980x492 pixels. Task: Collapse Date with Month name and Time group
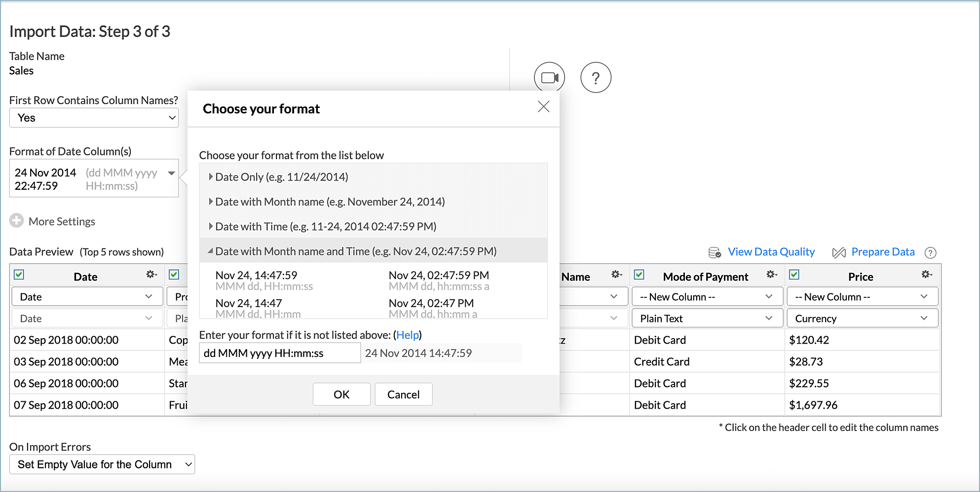pyautogui.click(x=210, y=250)
